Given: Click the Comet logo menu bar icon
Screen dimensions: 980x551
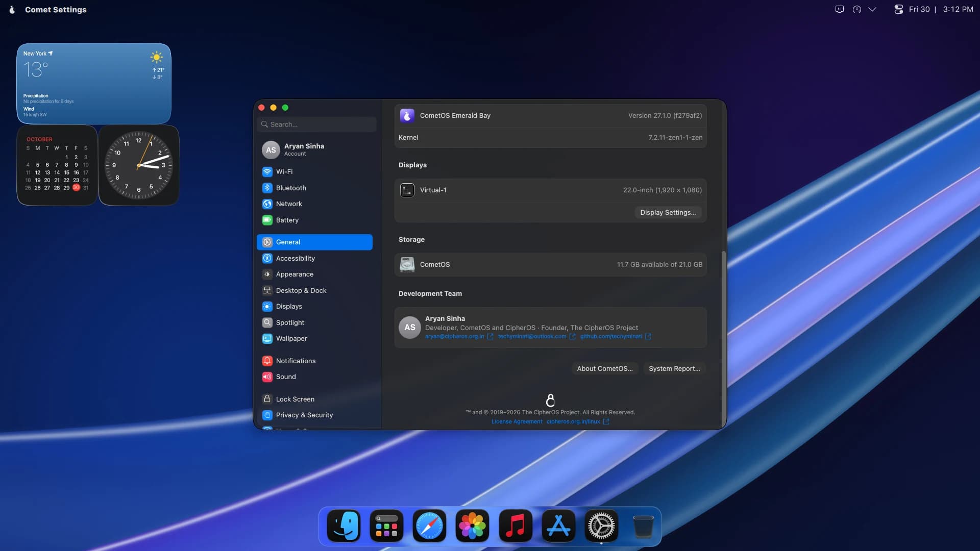Looking at the screenshot, I should click(12, 10).
